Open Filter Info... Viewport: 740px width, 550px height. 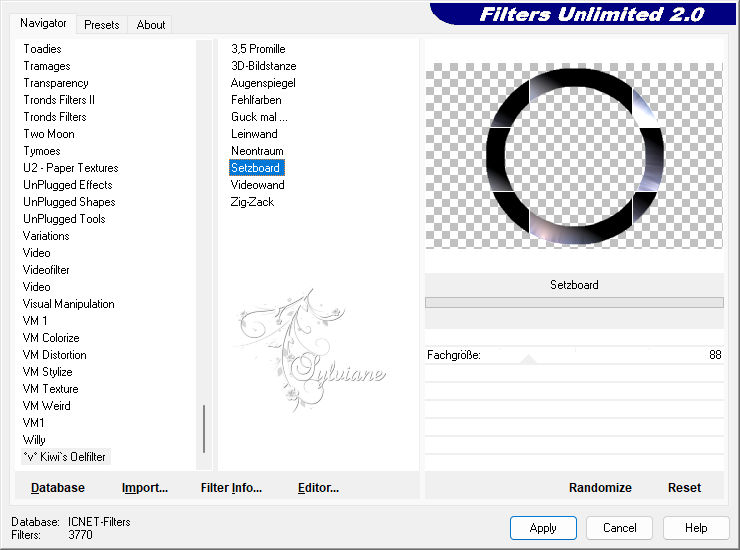point(231,488)
